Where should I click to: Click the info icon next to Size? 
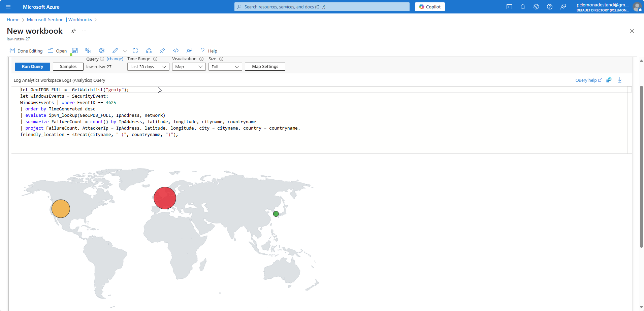tap(221, 59)
